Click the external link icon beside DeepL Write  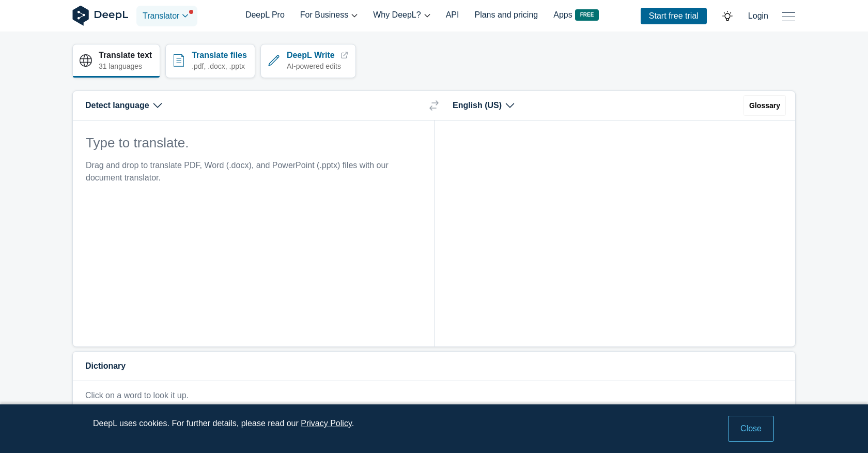click(344, 55)
